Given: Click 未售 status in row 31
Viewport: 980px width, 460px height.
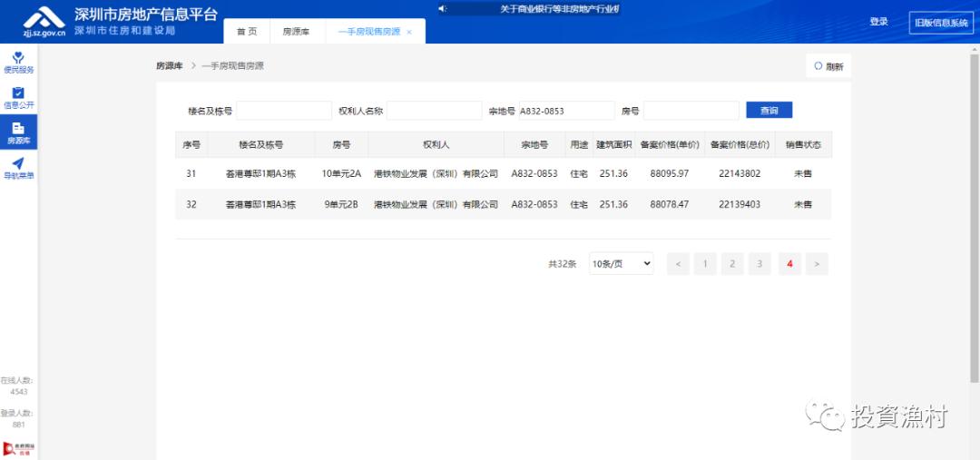Looking at the screenshot, I should point(803,174).
